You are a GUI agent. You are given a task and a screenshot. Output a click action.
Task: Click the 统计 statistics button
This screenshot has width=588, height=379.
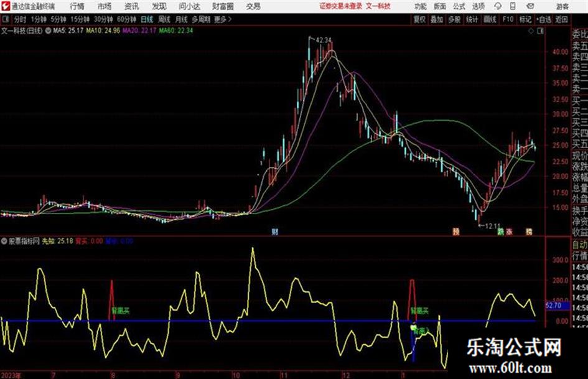pyautogui.click(x=472, y=19)
